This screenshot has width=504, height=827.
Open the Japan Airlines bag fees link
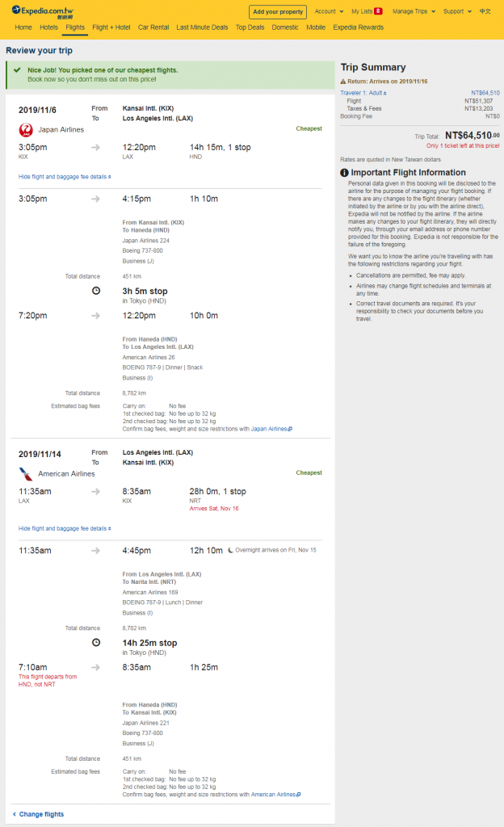point(271,429)
